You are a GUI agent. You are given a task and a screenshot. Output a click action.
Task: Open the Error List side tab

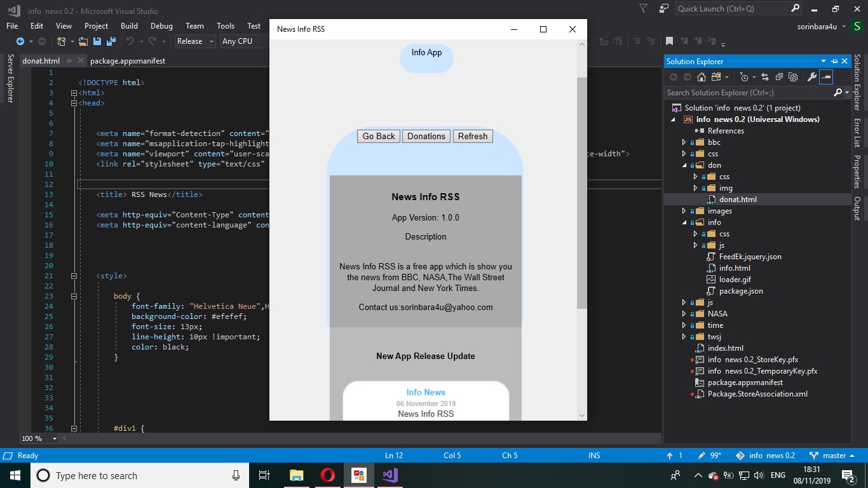[x=857, y=133]
